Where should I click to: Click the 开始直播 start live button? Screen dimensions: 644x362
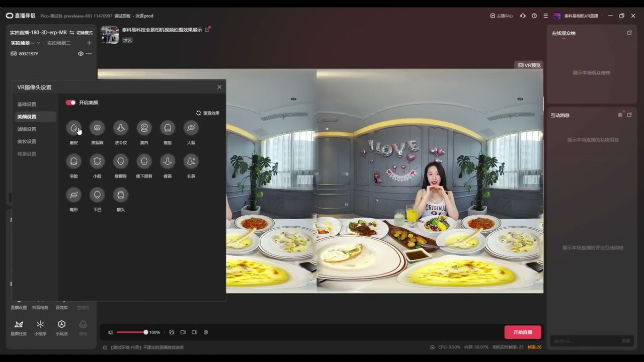(x=523, y=332)
